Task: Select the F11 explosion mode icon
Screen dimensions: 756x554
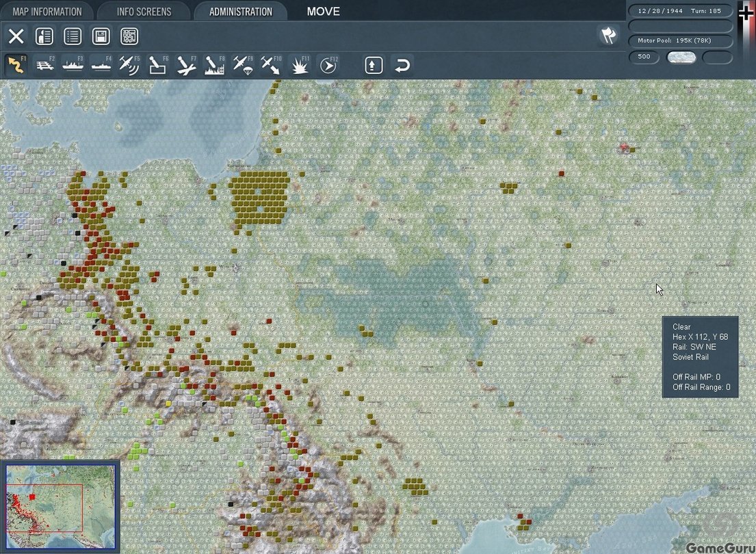Action: point(300,65)
